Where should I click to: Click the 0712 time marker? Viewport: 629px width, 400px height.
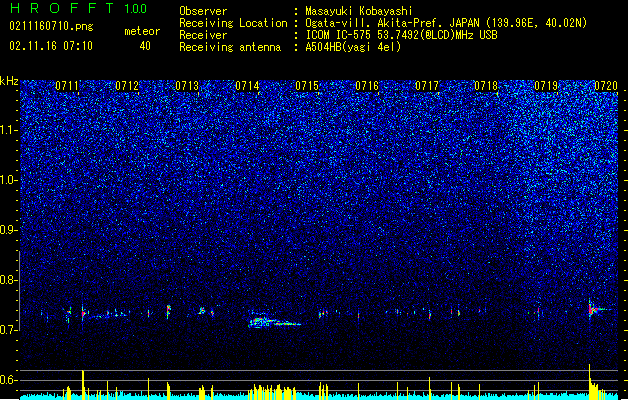tap(127, 86)
